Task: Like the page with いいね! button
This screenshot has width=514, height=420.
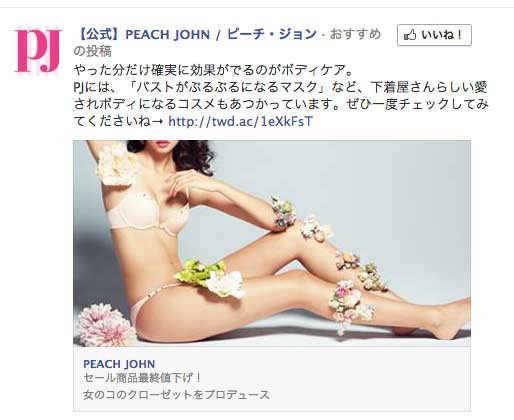Action: coord(434,35)
